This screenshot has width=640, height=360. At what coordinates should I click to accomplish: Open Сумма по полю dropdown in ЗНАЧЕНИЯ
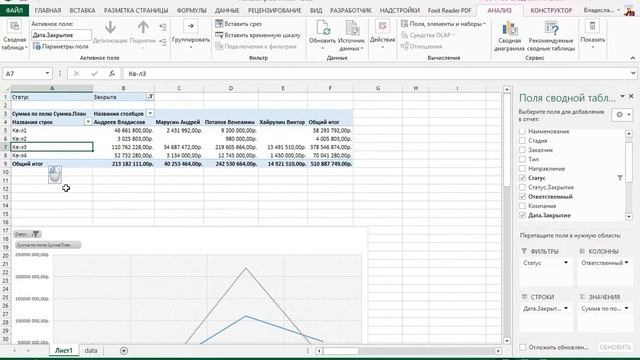coord(627,309)
